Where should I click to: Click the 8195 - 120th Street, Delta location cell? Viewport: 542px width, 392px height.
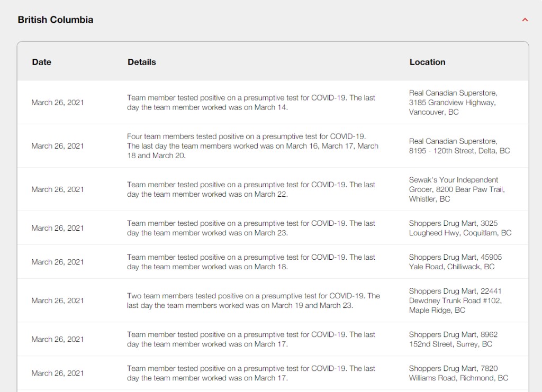tap(459, 146)
